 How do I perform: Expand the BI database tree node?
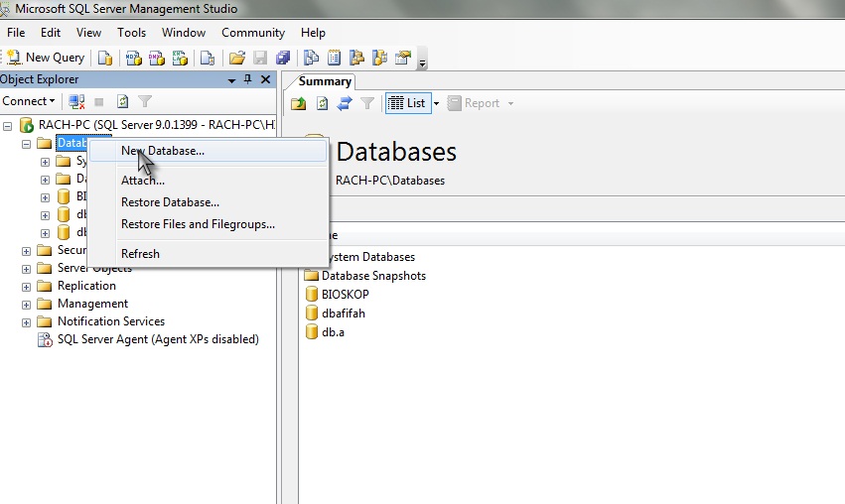tap(45, 197)
